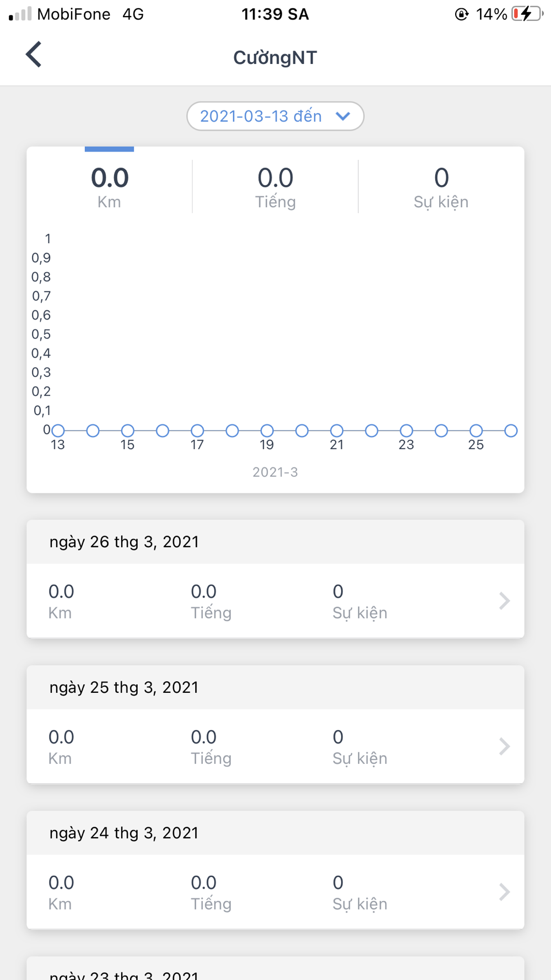Expand the 25 thg 3 entry chevron
The width and height of the screenshot is (551, 980).
[x=504, y=746]
